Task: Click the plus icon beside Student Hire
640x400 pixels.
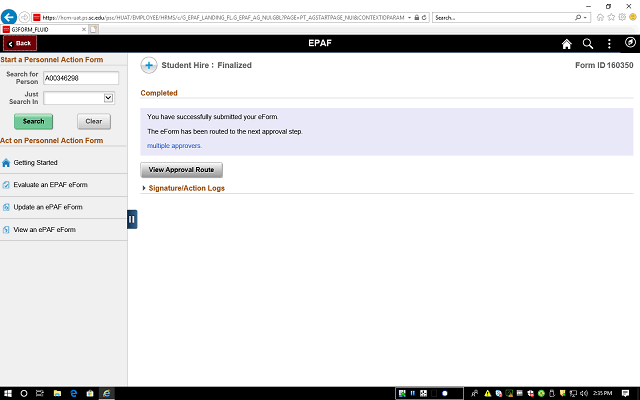Action: 149,65
